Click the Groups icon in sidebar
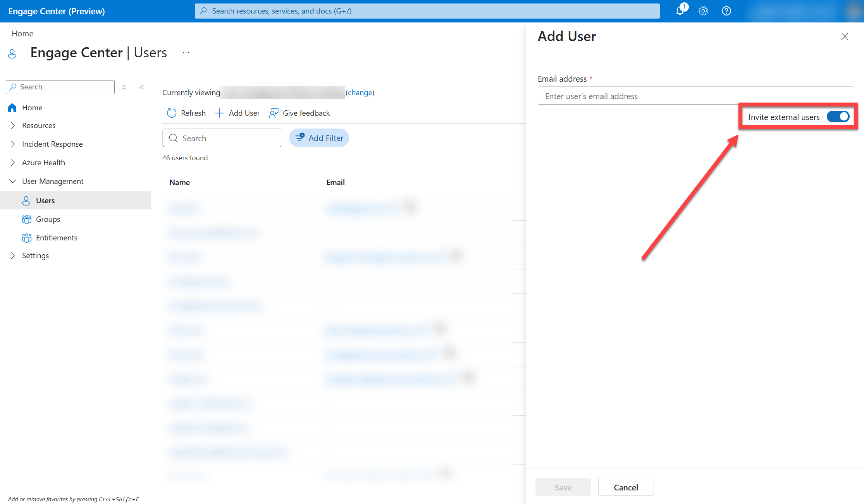The image size is (864, 504). (x=27, y=219)
